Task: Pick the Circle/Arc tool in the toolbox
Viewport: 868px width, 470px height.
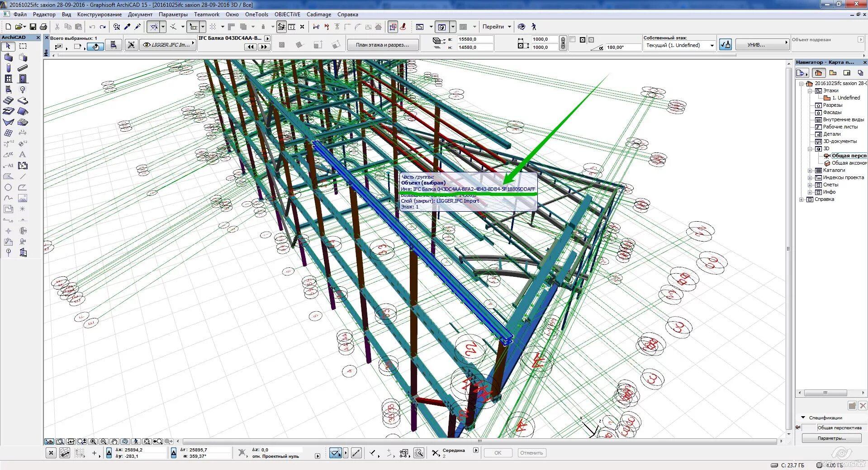Action: click(x=8, y=187)
